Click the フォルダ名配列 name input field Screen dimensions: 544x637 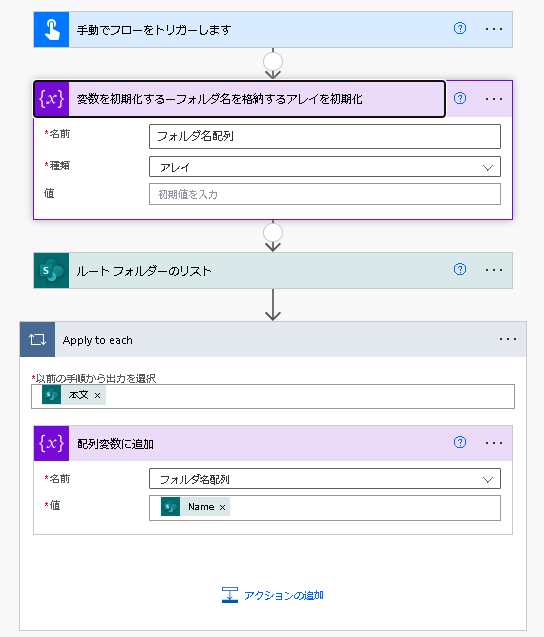point(325,136)
